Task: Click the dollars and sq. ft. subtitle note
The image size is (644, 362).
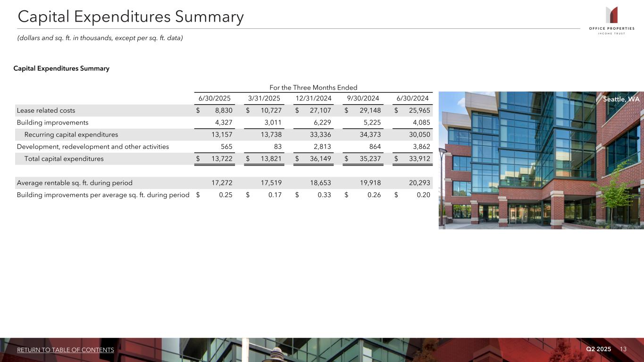Action: click(100, 38)
